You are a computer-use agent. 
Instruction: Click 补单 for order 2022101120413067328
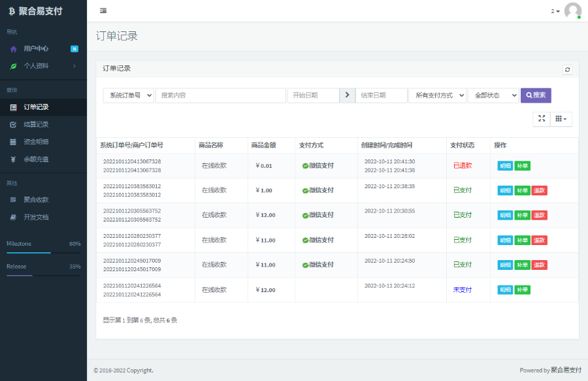523,166
